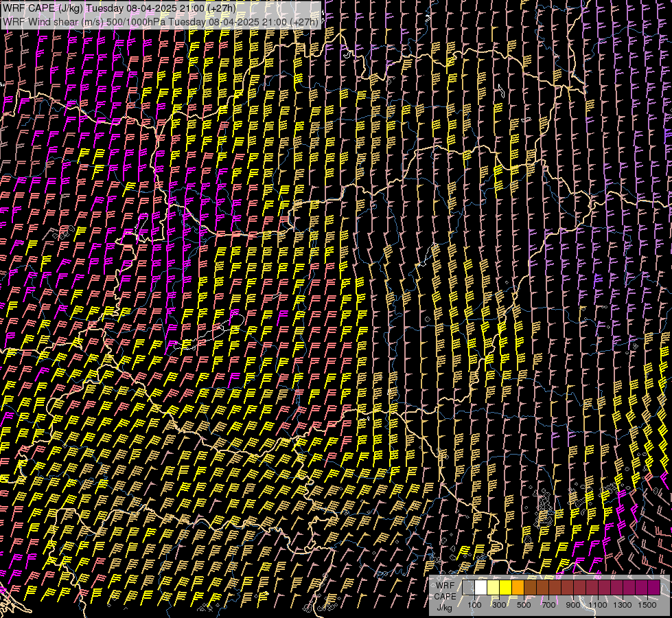Screen dimensions: 672x618
Task: Click the legend value 900
Action: [x=573, y=605]
